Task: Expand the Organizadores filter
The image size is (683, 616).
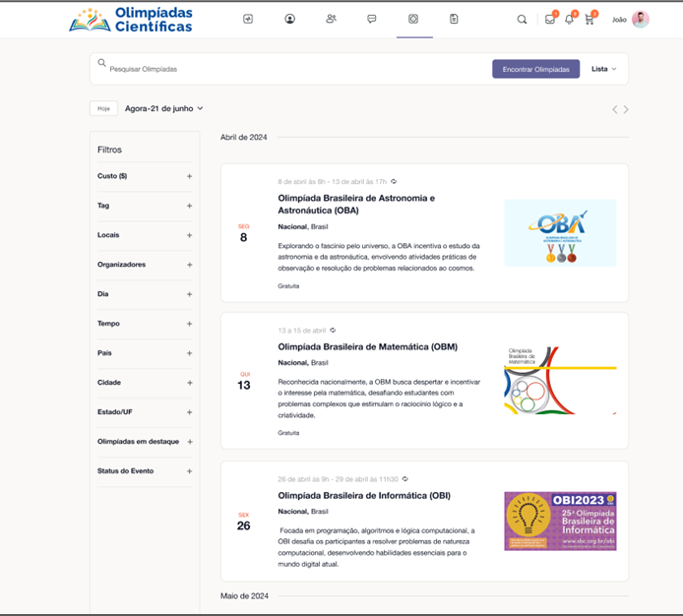Action: [x=145, y=265]
